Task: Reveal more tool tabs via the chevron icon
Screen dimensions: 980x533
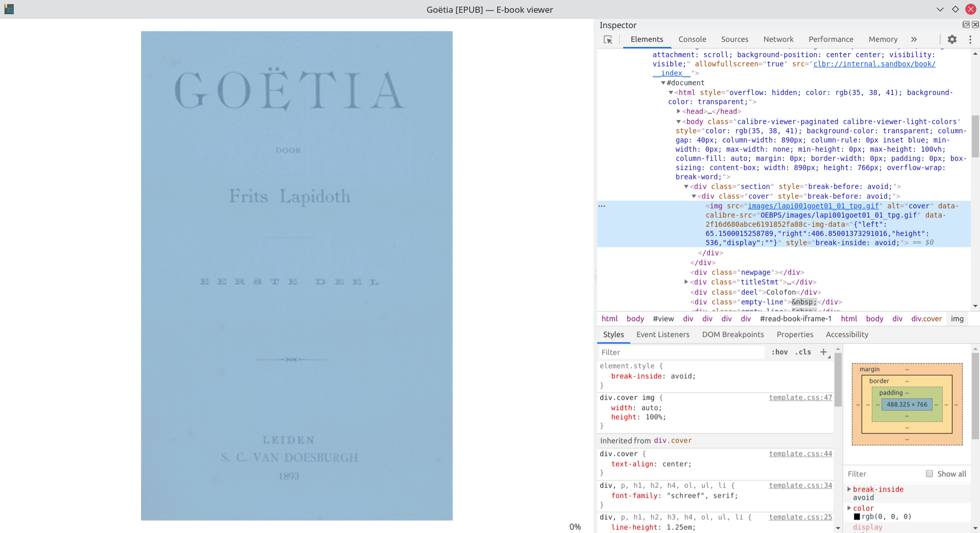Action: click(x=914, y=39)
